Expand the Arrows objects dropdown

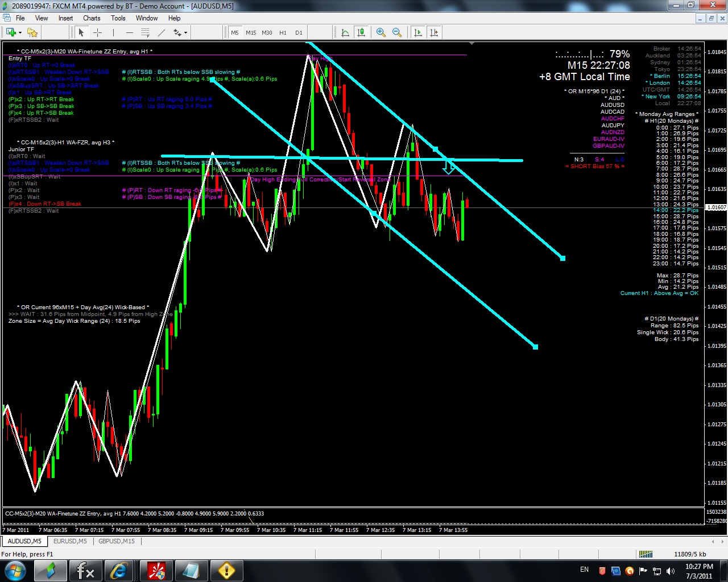[185, 32]
